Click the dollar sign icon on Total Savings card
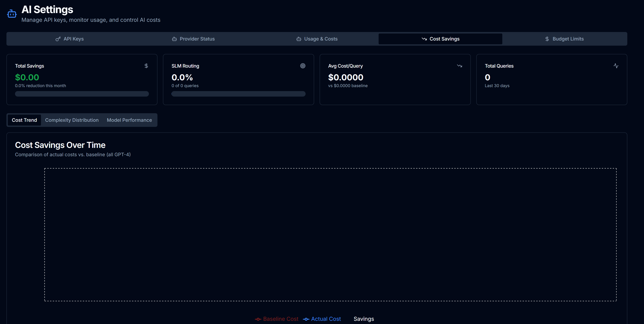 point(146,66)
